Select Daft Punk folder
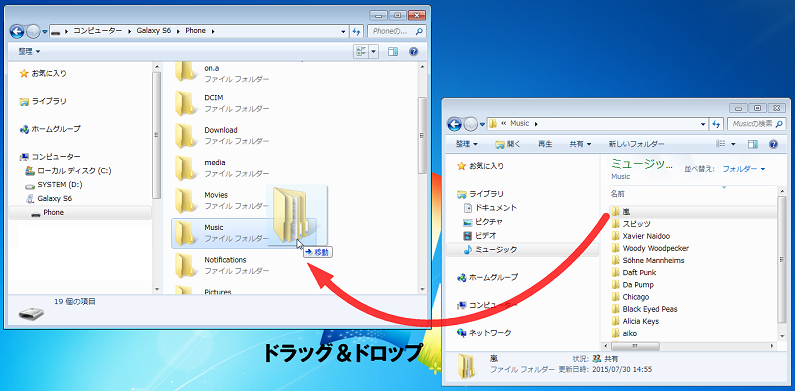This screenshot has width=795, height=391. (x=633, y=272)
